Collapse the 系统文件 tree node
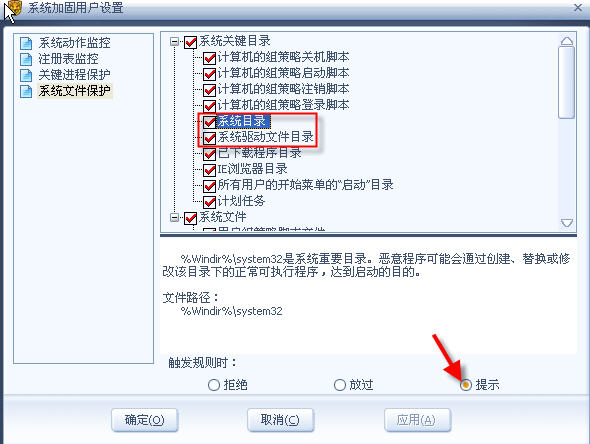590x444 pixels. click(174, 217)
